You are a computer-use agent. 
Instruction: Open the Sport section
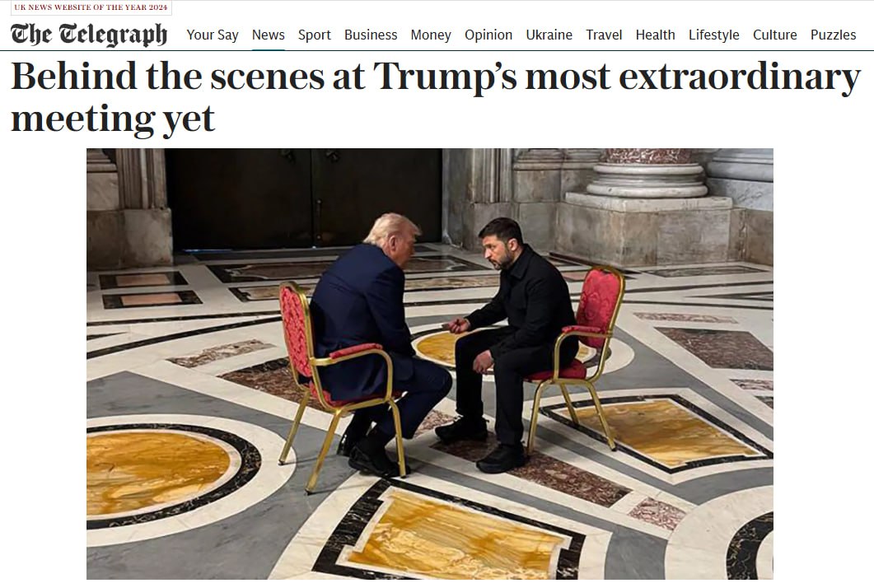tap(315, 35)
